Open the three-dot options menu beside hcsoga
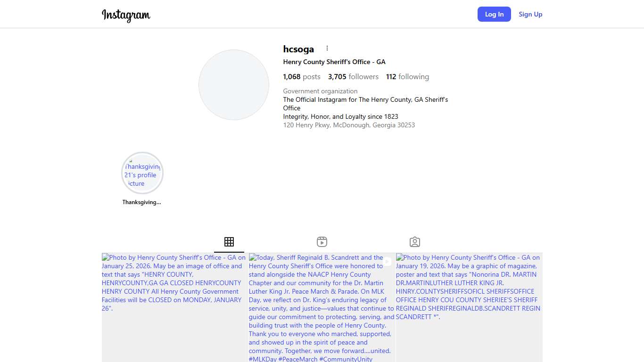This screenshot has height=362, width=644. click(x=327, y=49)
